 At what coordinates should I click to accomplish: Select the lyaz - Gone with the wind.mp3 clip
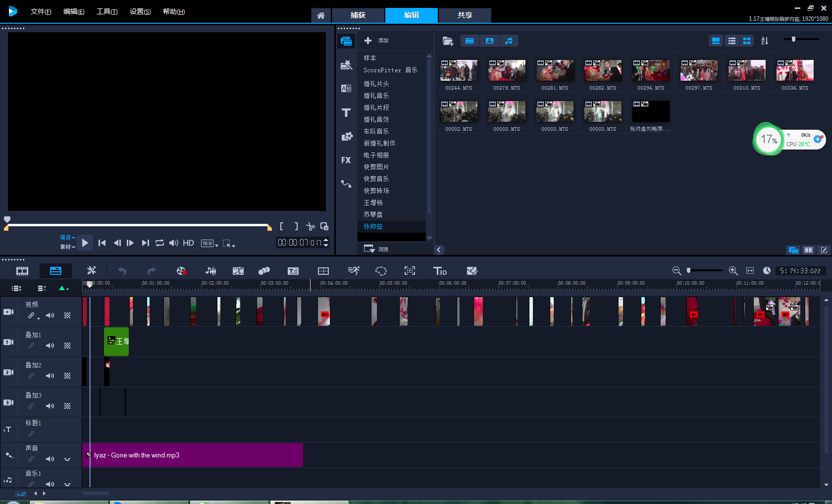[193, 455]
